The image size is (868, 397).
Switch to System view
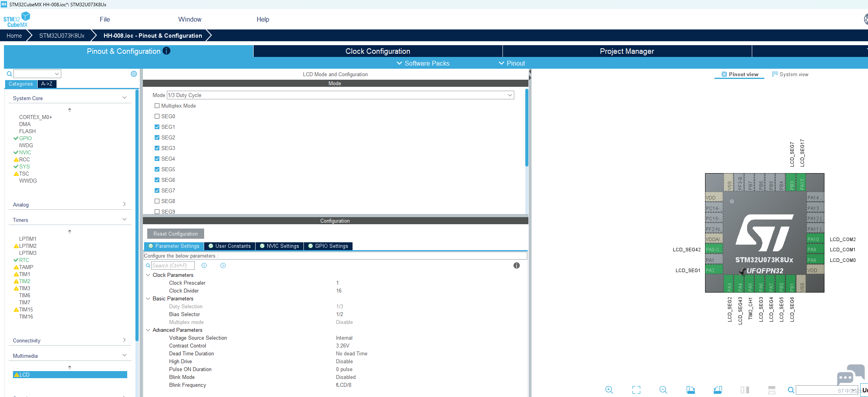(x=790, y=74)
